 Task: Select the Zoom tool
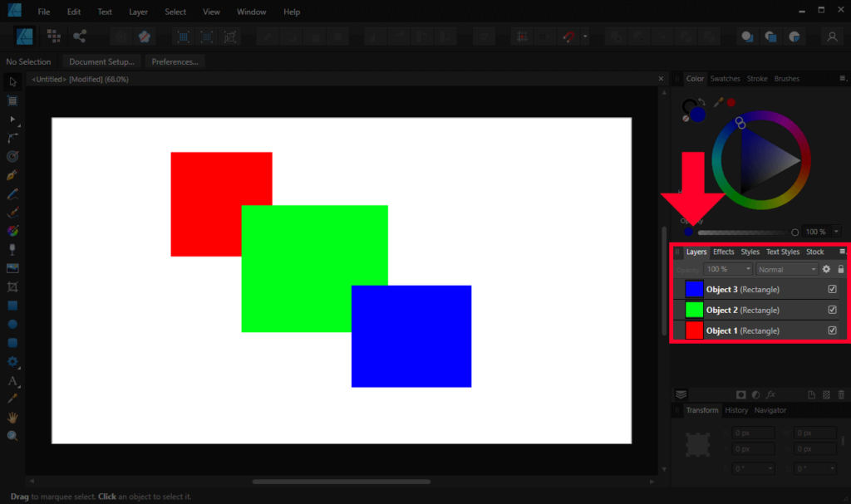pyautogui.click(x=12, y=436)
